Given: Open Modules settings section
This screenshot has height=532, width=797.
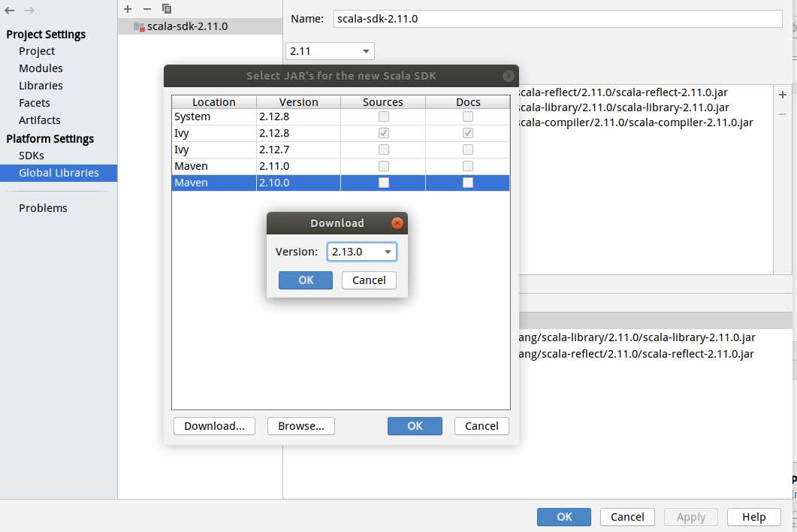Looking at the screenshot, I should 41,68.
